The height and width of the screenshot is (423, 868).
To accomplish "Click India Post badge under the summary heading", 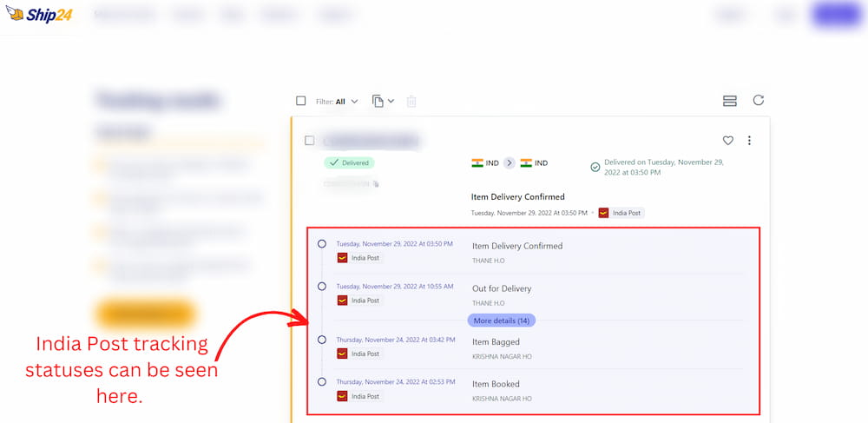I will coord(621,213).
